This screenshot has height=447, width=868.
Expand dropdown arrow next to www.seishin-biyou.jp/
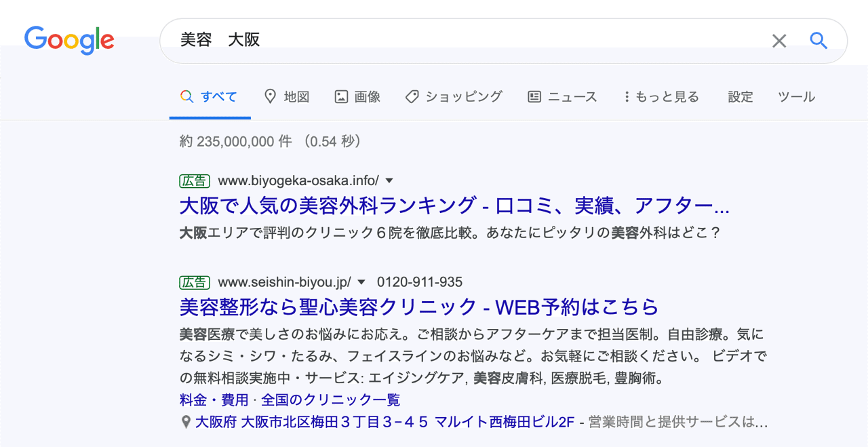[x=361, y=282]
